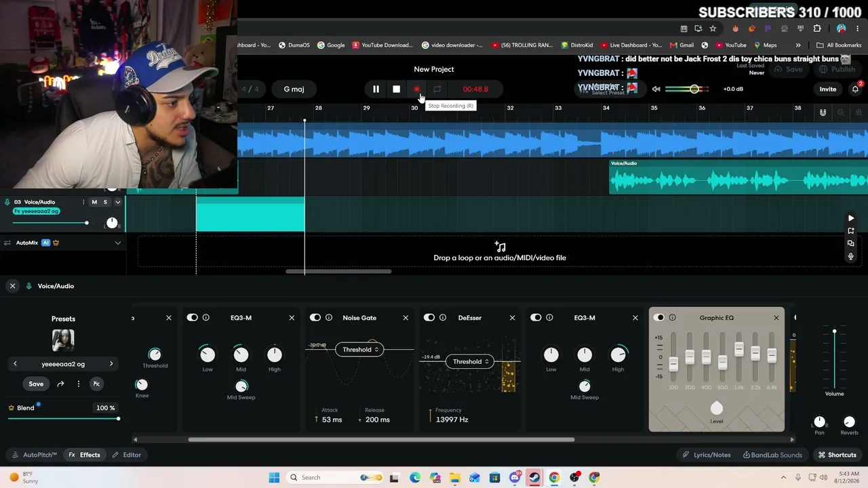Show info for the DeEsser
Screen dimensions: 868x488
point(443,317)
